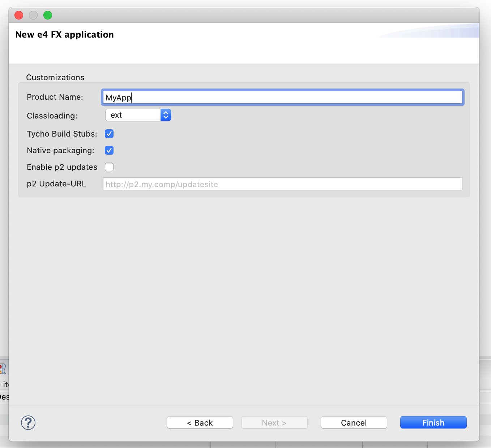Cancel the new application wizard
The image size is (491, 448).
pos(354,422)
